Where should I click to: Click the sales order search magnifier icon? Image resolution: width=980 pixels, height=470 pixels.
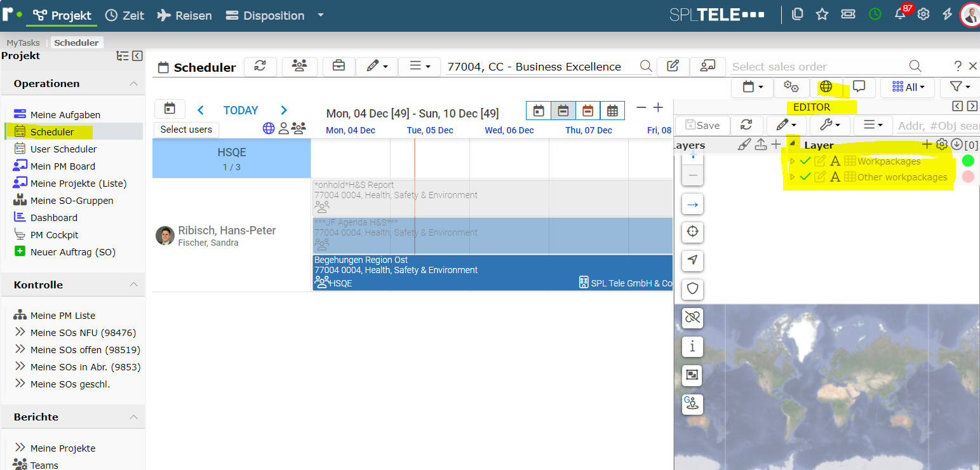click(x=915, y=66)
